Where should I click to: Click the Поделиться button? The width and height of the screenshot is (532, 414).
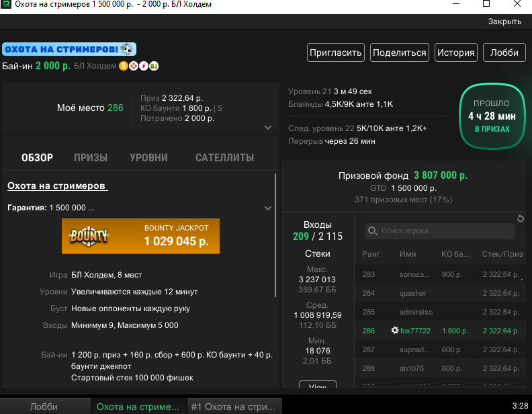tap(400, 52)
